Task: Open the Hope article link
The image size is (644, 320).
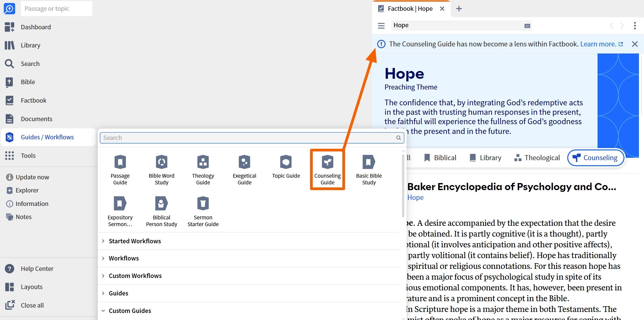Action: tap(415, 198)
